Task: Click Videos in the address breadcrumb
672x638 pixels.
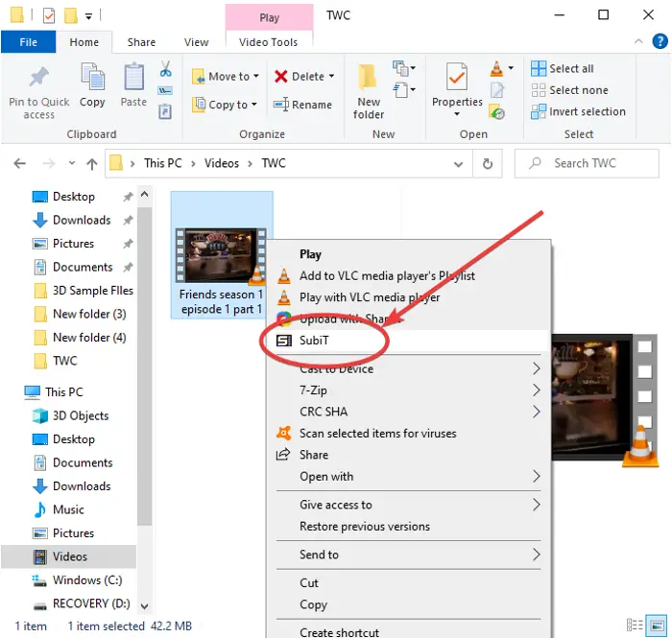Action: coord(222,163)
